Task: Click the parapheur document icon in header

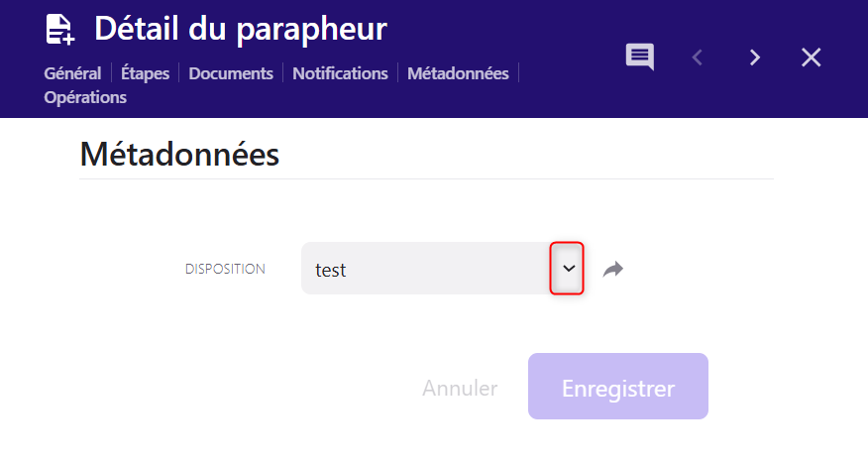Action: [60, 30]
